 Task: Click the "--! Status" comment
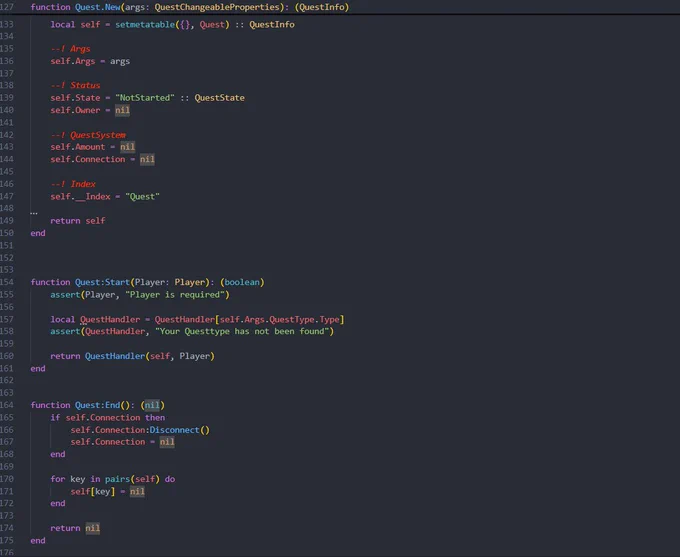tap(75, 85)
